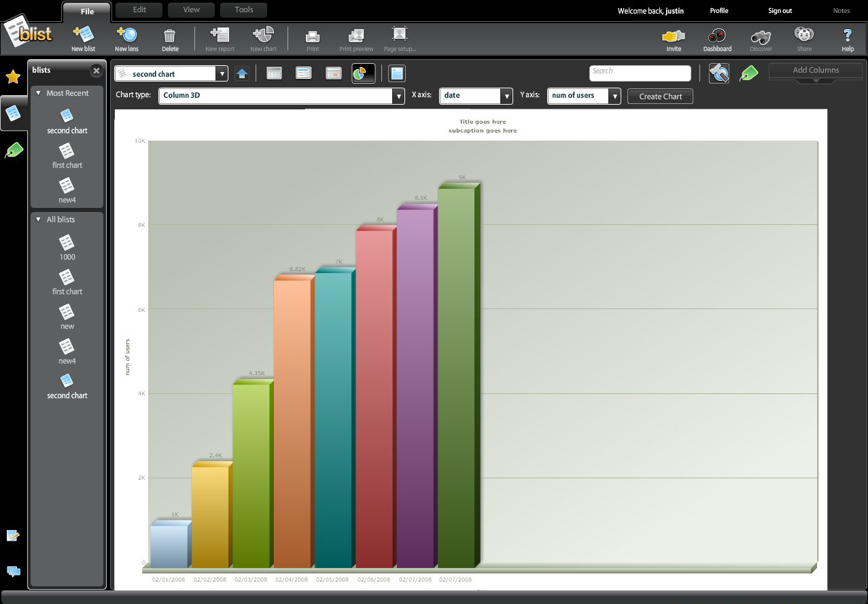Click the blue up arrow icon
The height and width of the screenshot is (604, 868).
click(242, 73)
